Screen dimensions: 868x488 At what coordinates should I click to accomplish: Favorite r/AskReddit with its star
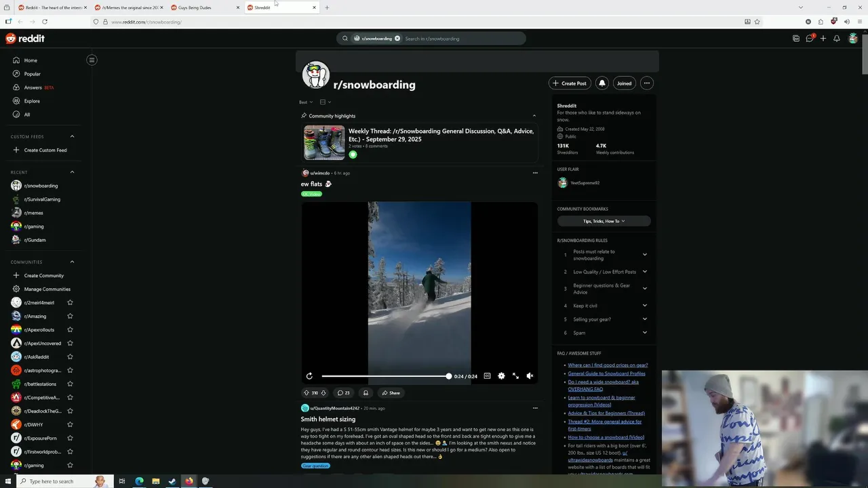pyautogui.click(x=70, y=357)
